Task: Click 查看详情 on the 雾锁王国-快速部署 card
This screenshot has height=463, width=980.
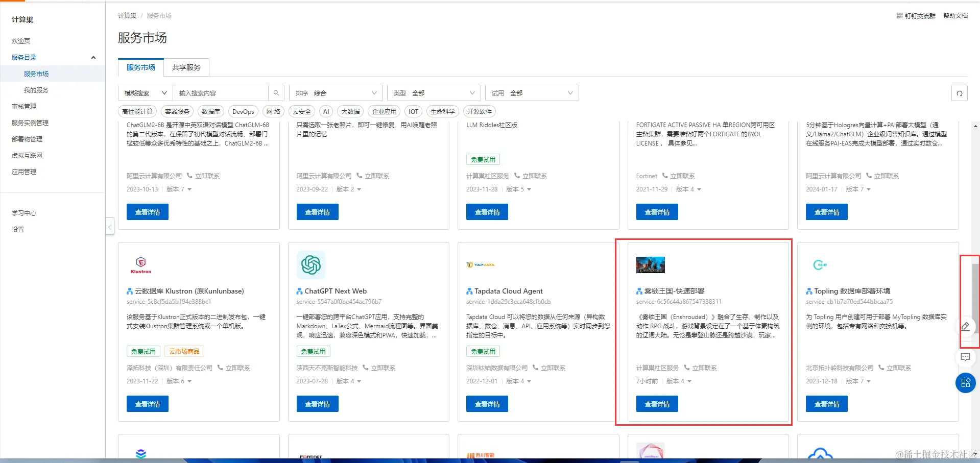Action: pos(657,404)
